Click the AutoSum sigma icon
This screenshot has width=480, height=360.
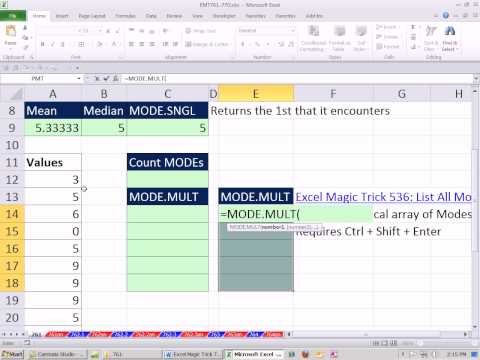pos(413,27)
